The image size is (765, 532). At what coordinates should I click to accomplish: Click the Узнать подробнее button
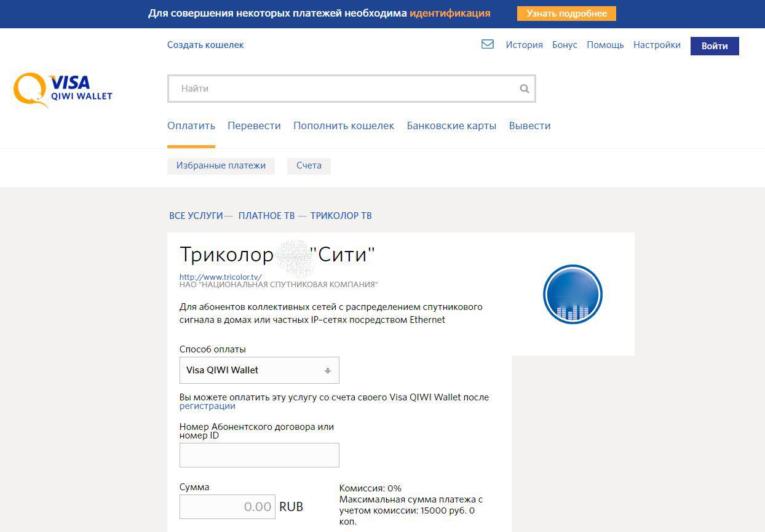[x=566, y=14]
